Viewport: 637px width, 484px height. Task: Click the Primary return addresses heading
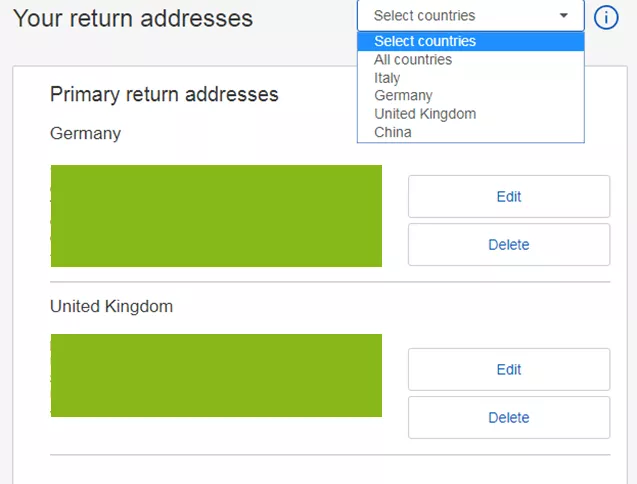[164, 95]
